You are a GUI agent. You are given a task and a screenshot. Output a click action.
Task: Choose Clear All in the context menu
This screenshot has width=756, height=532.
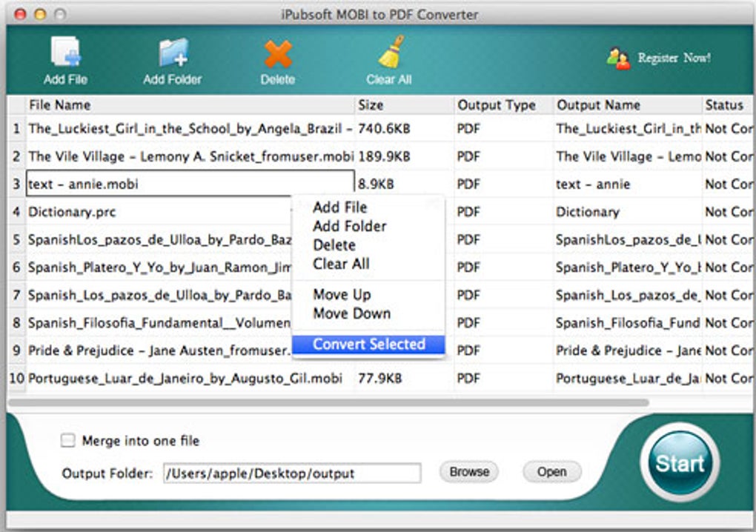pyautogui.click(x=341, y=264)
